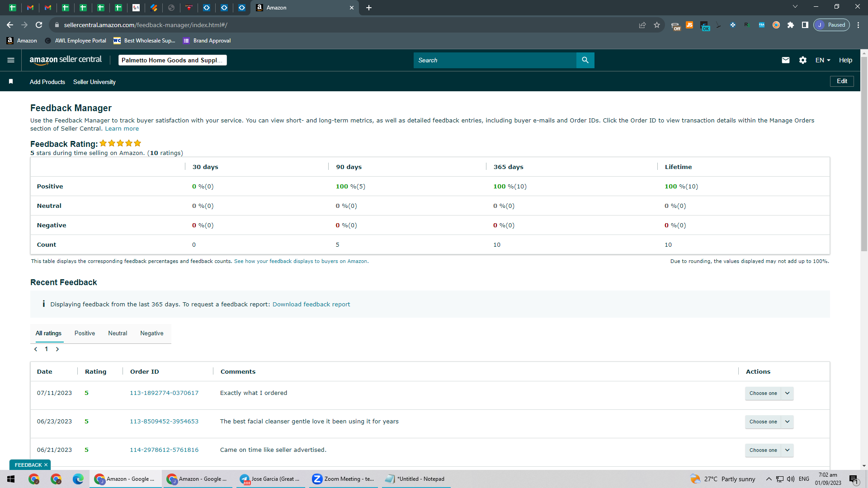
Task: Open the Extensions puzzle piece menu
Action: click(791, 25)
